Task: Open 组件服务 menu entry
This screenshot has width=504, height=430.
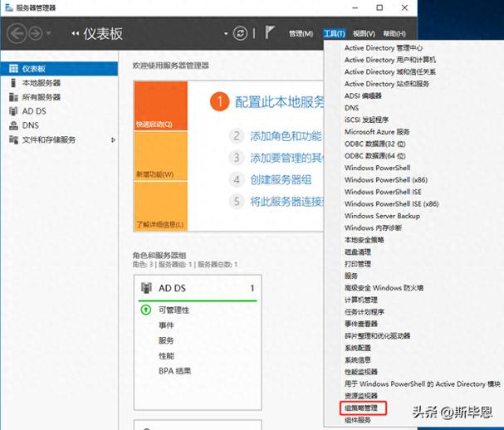Action: coord(357,420)
